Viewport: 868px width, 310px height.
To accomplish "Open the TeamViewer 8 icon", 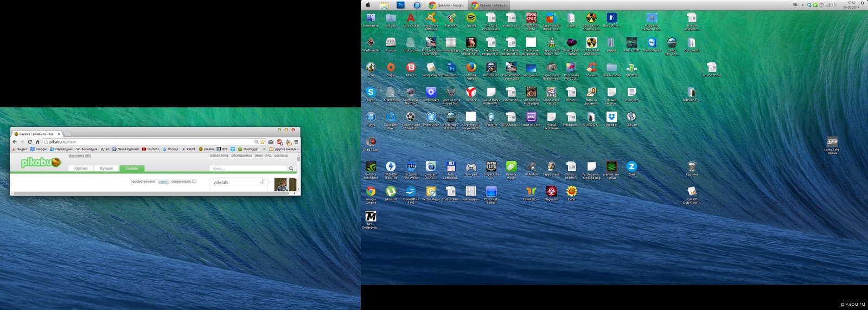I will tap(652, 44).
